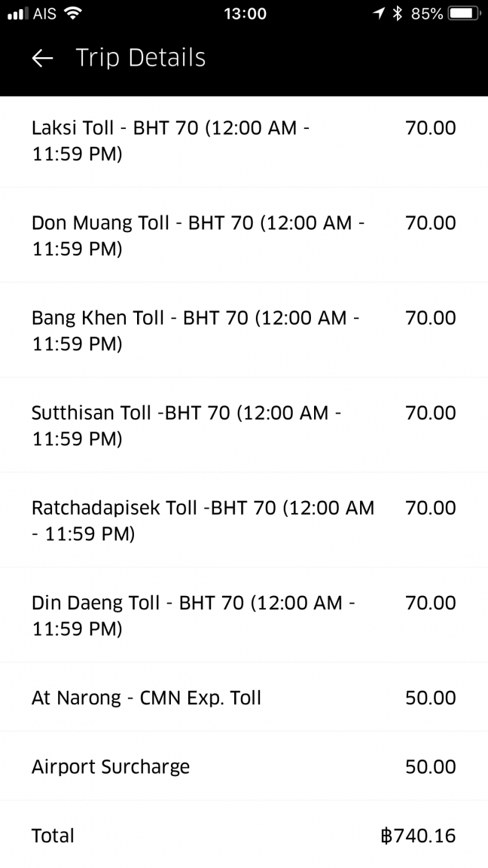
Task: Tap the Wi-Fi status icon
Action: tap(72, 14)
